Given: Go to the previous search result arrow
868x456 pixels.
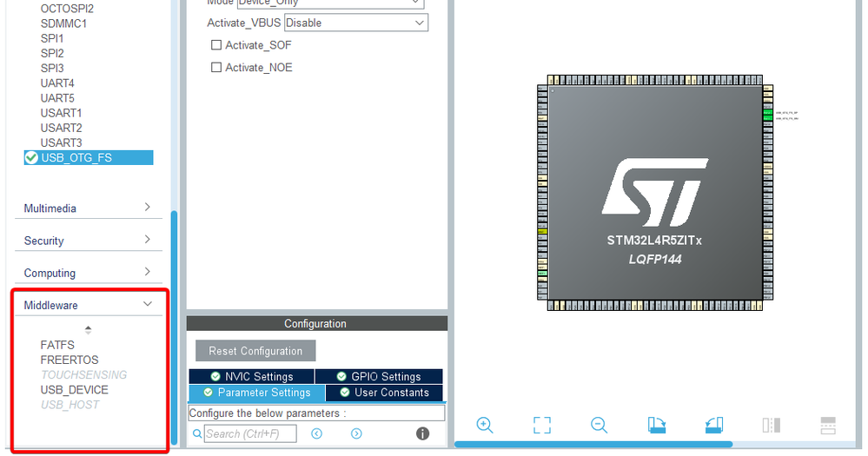Looking at the screenshot, I should (x=316, y=434).
